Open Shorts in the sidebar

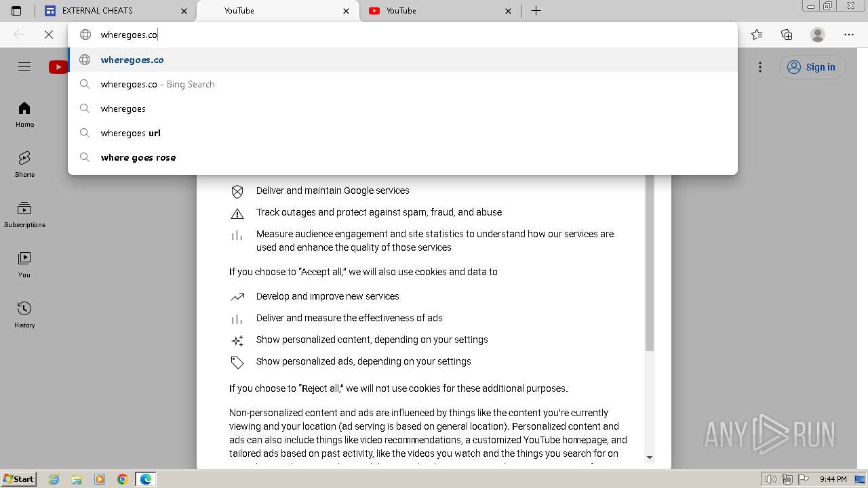click(x=24, y=165)
